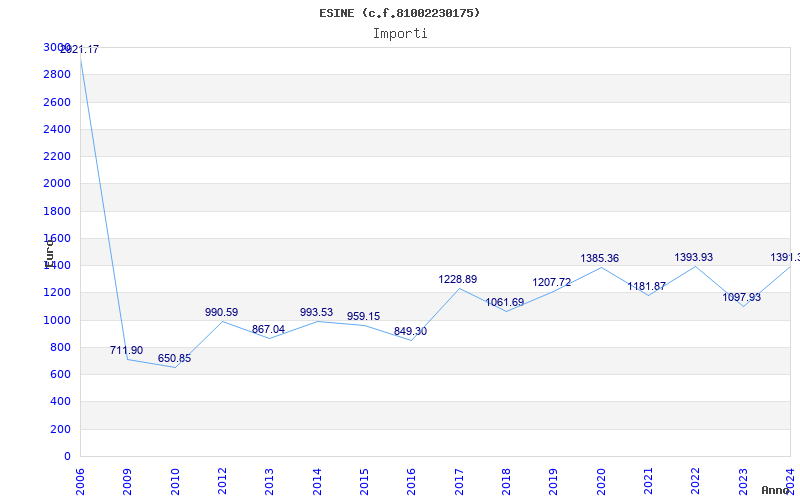Select the 990.59 data label

[221, 312]
